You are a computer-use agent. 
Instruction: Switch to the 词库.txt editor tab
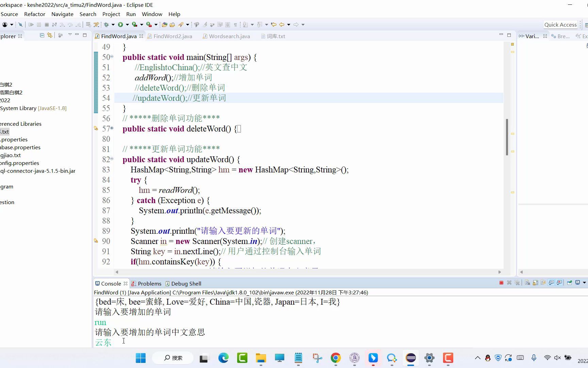[x=273, y=36]
